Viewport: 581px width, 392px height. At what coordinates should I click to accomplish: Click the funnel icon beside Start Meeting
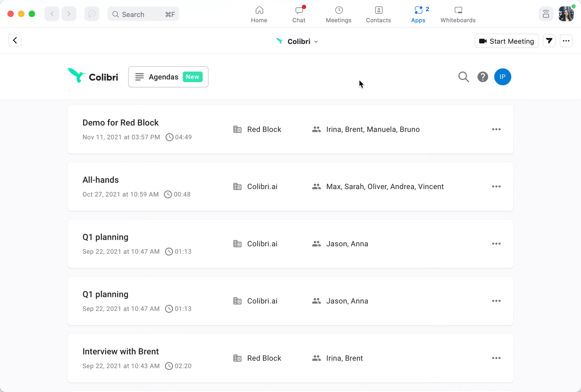click(x=549, y=41)
